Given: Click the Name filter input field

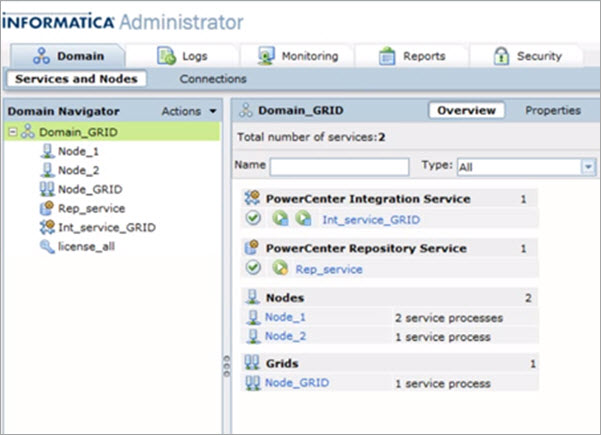Looking at the screenshot, I should point(339,167).
